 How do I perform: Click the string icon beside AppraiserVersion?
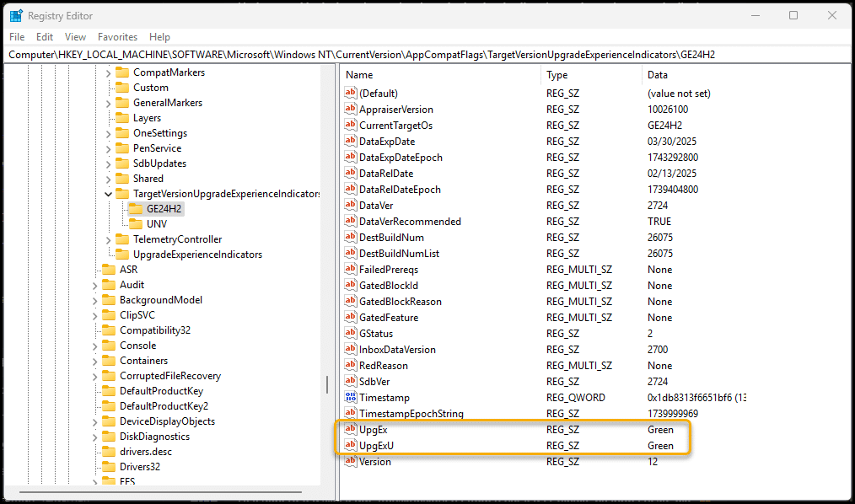coord(351,110)
